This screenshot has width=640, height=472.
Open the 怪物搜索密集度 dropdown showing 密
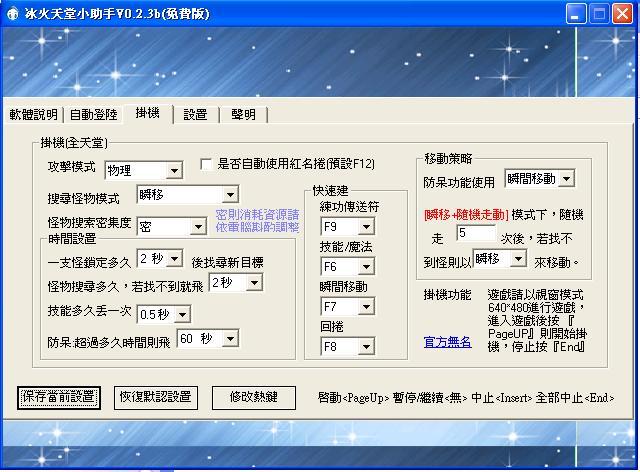[x=171, y=227]
